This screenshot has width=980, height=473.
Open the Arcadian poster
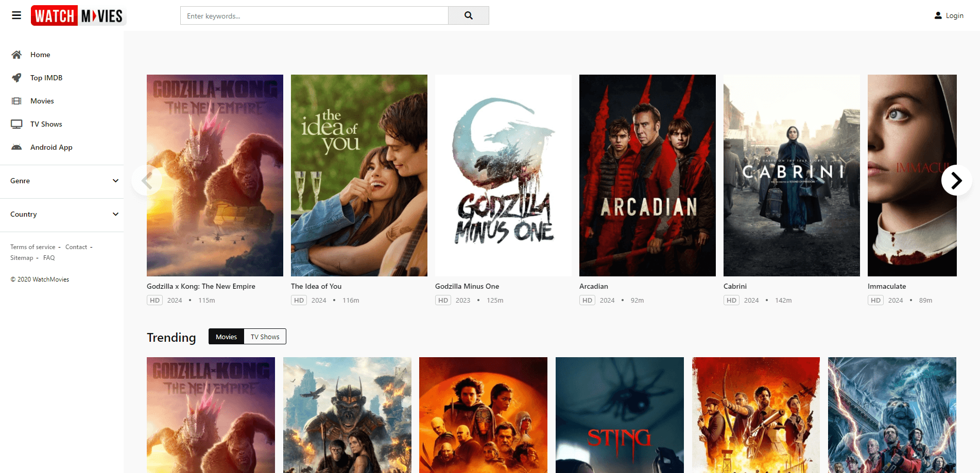pos(647,176)
